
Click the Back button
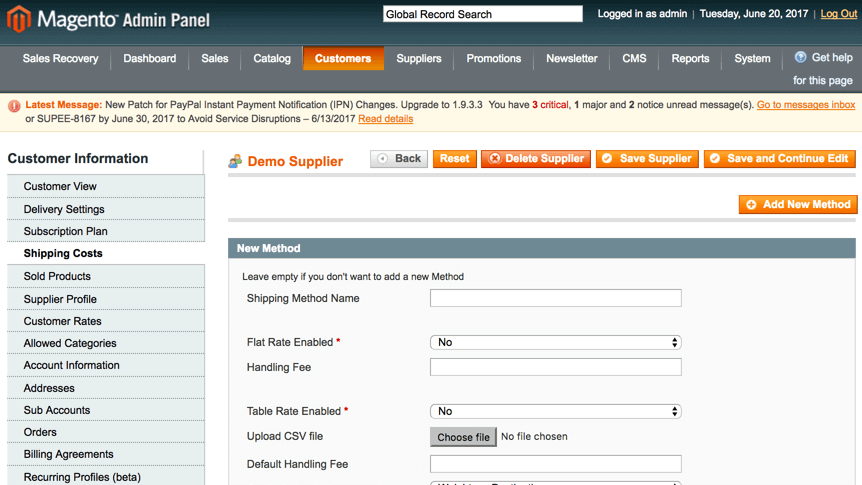click(399, 159)
